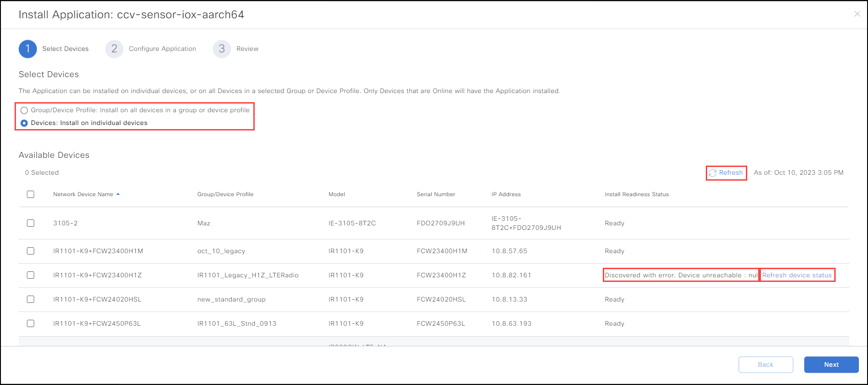
Task: Check the box for IR1101-K9+FCW2450P63L
Action: pos(31,323)
